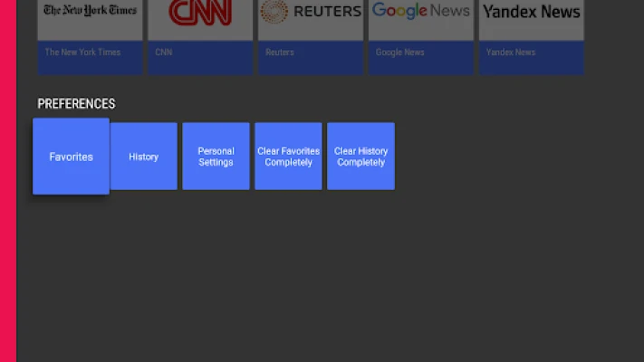
Task: Click 'The New York Times' caption label
Action: (x=82, y=52)
